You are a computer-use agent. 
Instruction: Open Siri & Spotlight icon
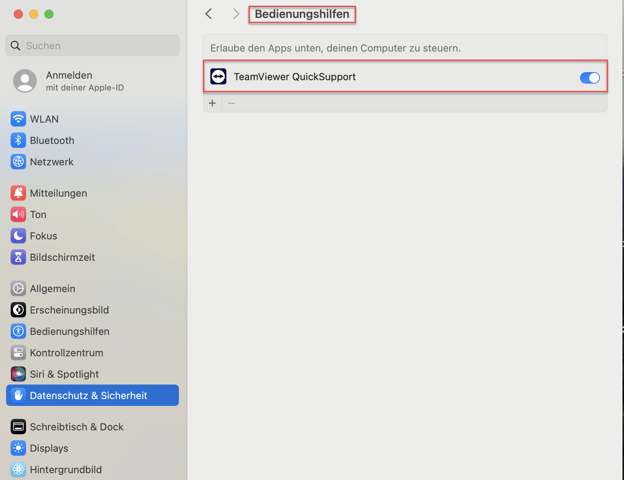(18, 374)
